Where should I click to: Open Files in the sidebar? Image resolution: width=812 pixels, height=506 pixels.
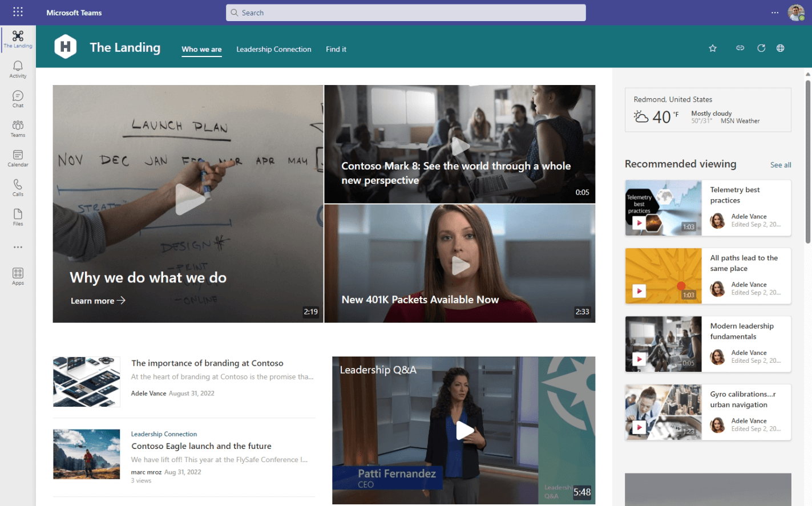click(18, 217)
